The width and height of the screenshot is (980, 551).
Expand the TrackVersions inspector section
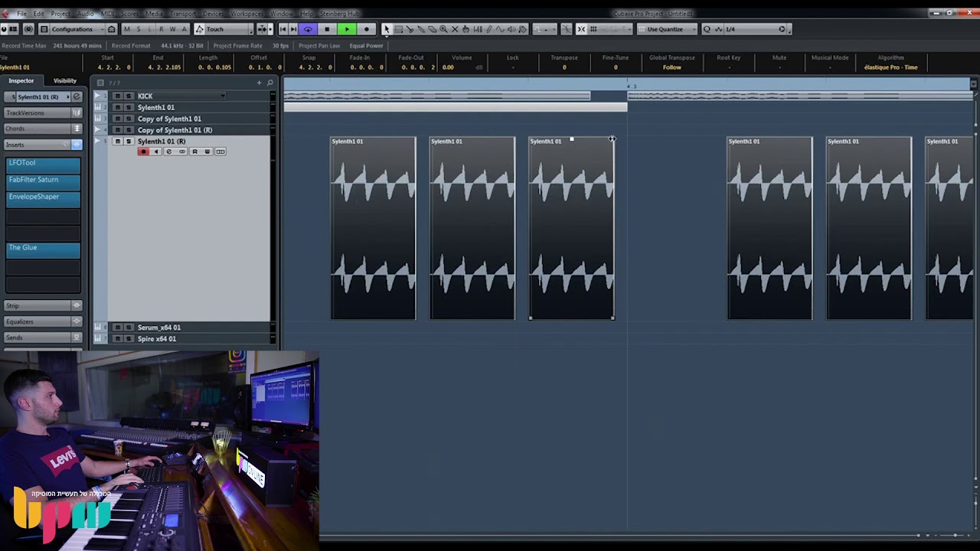click(43, 113)
